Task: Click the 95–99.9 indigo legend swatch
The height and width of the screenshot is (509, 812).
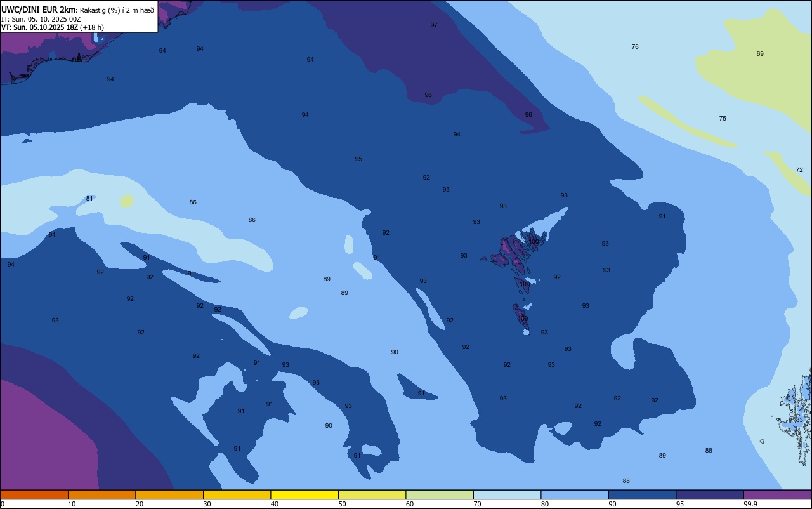Action: coord(710,494)
